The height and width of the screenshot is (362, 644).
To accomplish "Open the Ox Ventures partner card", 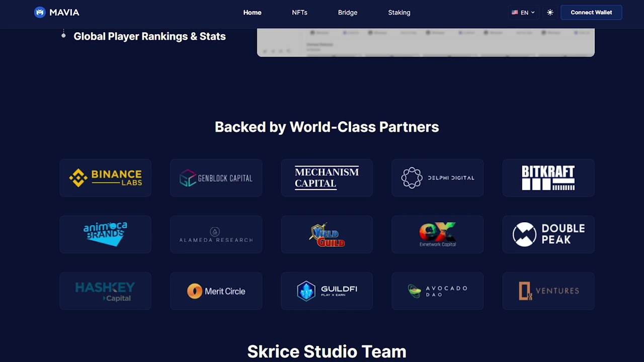I will click(x=548, y=291).
